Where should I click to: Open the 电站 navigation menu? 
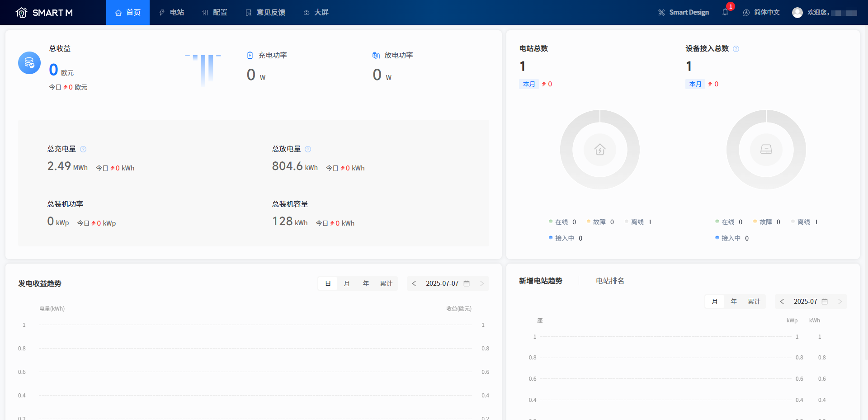tap(172, 13)
